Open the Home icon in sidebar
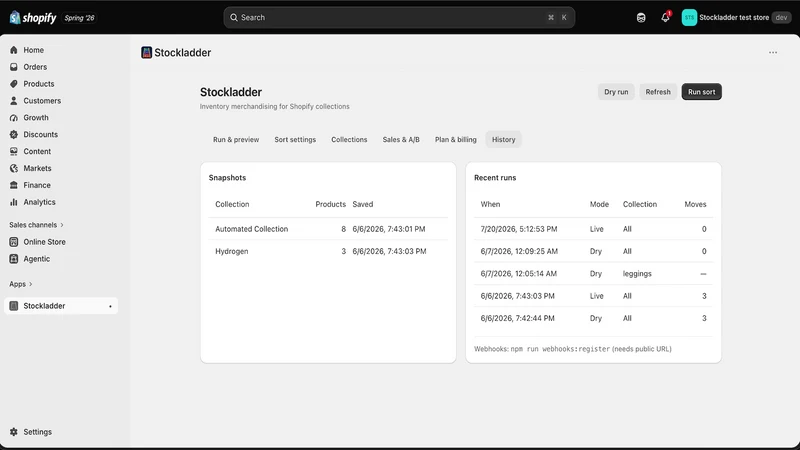Viewport: 800px width, 450px height. click(14, 50)
